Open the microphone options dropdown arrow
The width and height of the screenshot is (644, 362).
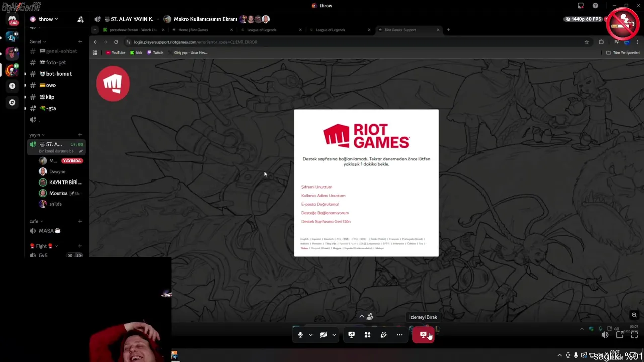click(310, 335)
